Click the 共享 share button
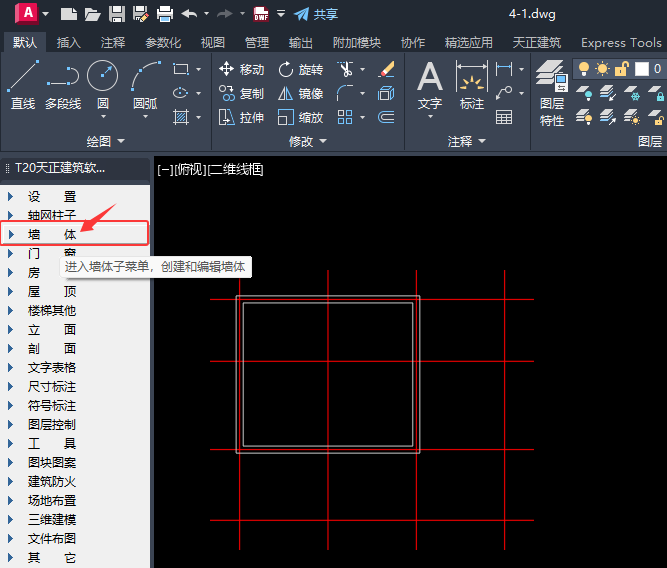The width and height of the screenshot is (667, 568). coord(316,14)
